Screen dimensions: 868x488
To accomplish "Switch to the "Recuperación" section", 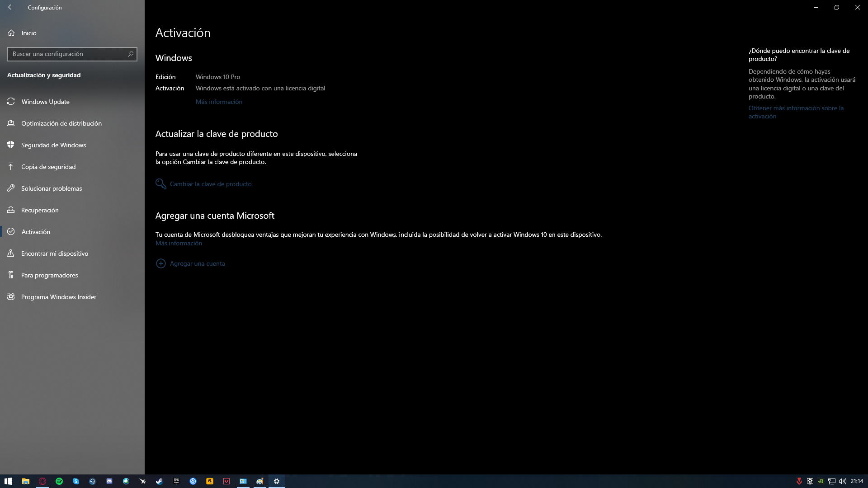I will (x=40, y=210).
